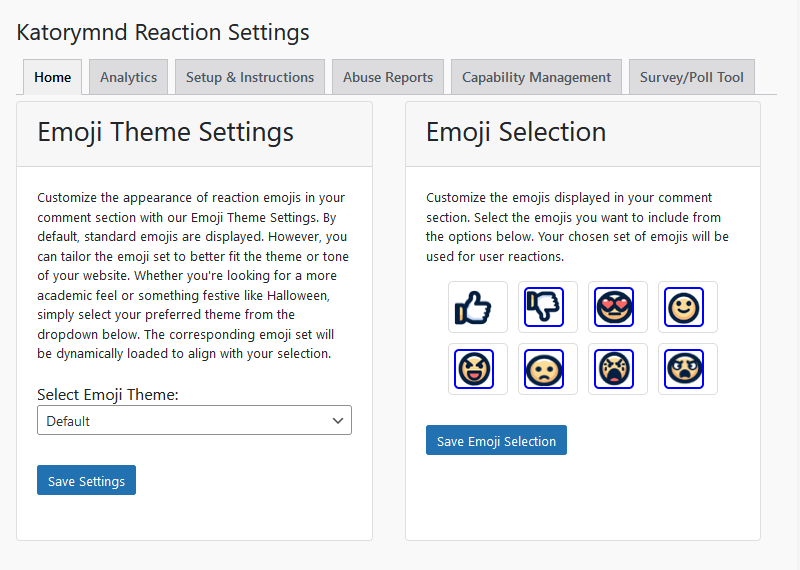The image size is (800, 570).
Task: Click the Save Emoji Selection button
Action: tap(496, 440)
